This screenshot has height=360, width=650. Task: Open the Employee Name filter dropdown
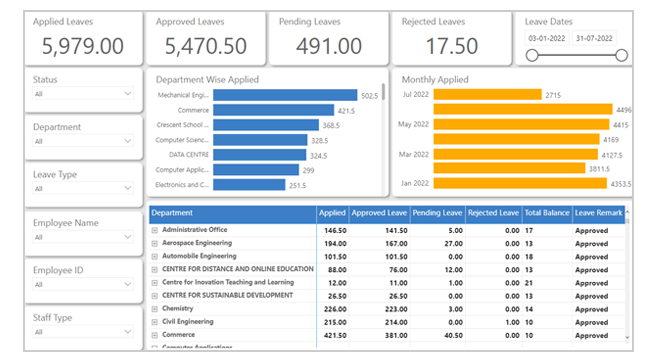82,237
